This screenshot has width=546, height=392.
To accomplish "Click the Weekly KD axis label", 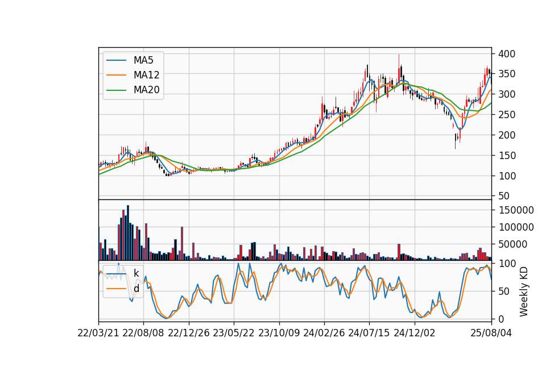I will tap(523, 291).
